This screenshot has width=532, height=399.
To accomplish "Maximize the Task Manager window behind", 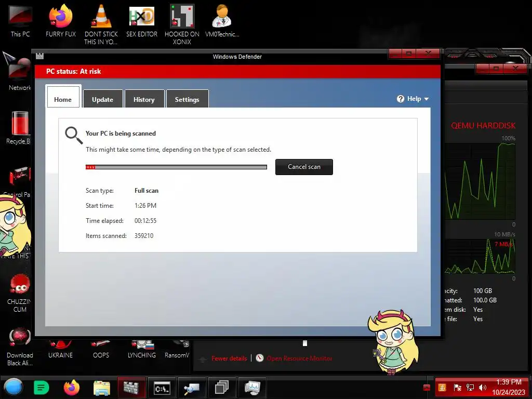I will click(496, 69).
